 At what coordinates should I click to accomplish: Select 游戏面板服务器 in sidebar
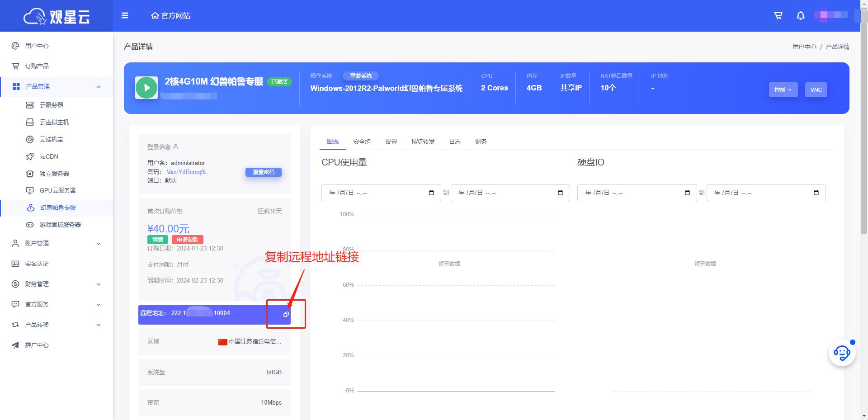(57, 225)
